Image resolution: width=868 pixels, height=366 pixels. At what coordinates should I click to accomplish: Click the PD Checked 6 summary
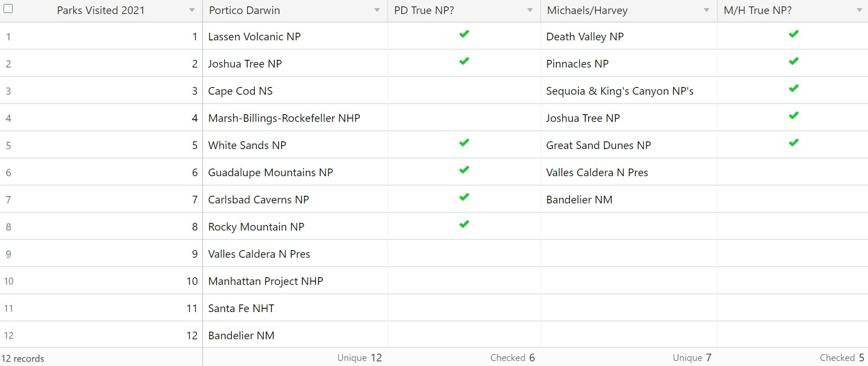(513, 358)
